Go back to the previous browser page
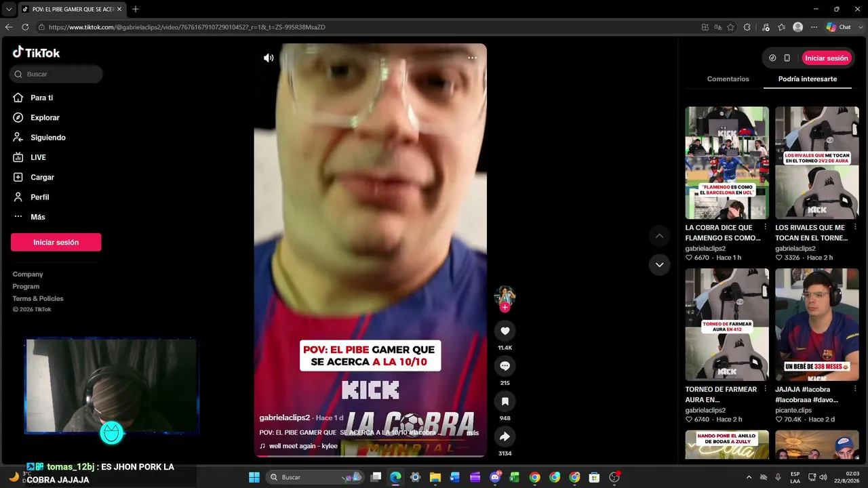The image size is (868, 488). [x=9, y=27]
